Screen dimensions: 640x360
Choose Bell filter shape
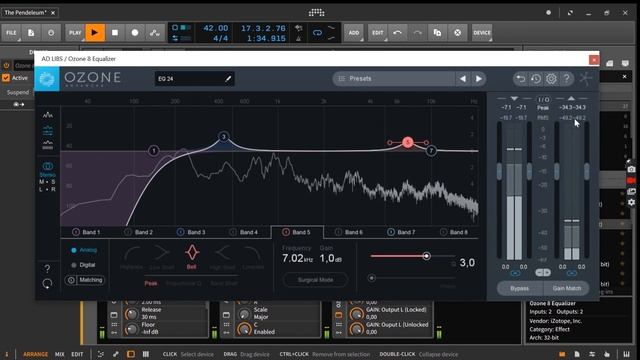click(192, 257)
